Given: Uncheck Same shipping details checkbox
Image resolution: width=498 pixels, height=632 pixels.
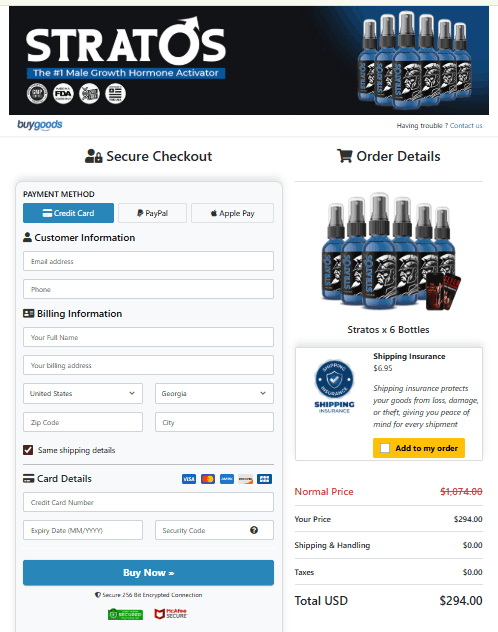Looking at the screenshot, I should point(28,450).
